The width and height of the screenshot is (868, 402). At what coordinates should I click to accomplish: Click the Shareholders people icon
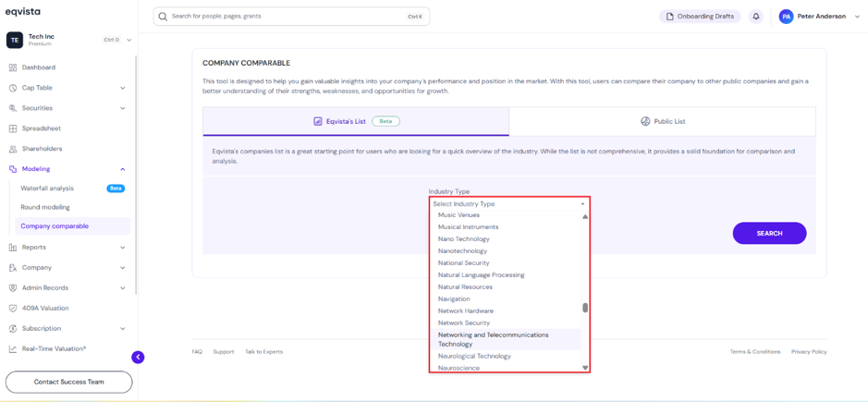coord(13,149)
